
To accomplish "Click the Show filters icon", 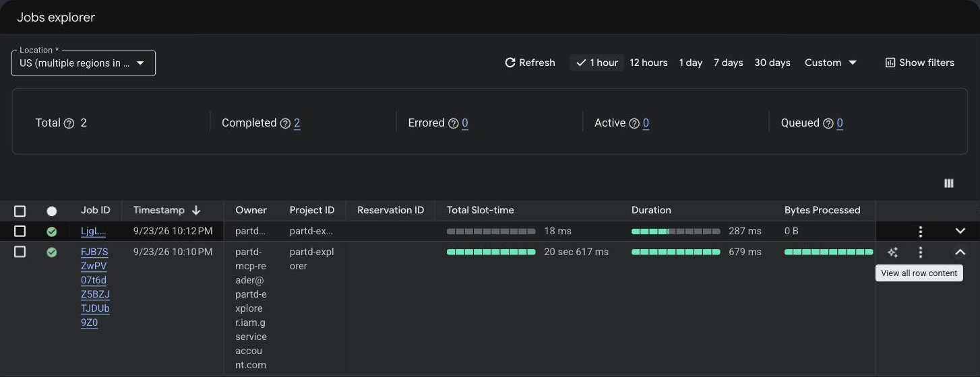I will (x=890, y=63).
